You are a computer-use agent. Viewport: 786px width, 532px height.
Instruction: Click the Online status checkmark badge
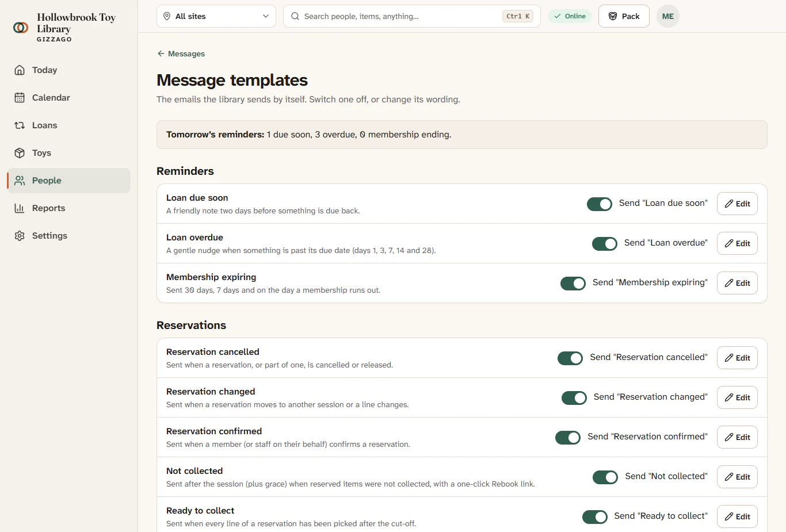tap(570, 16)
